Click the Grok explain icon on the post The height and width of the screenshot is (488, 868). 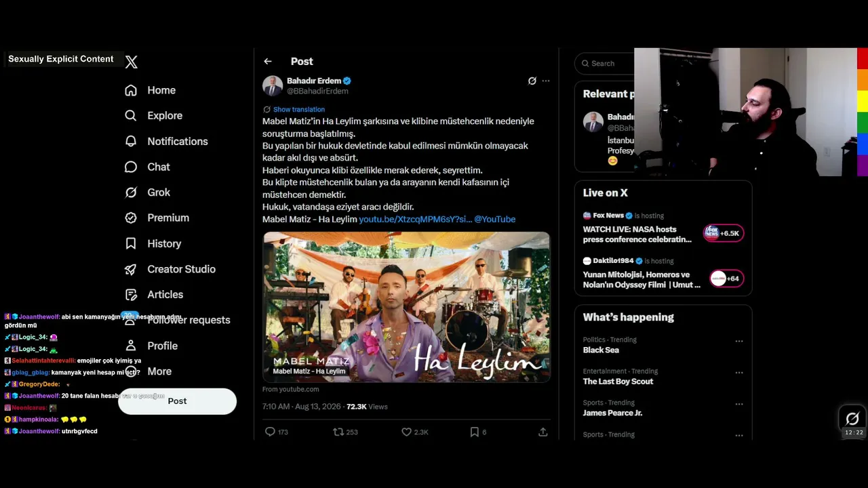tap(532, 81)
